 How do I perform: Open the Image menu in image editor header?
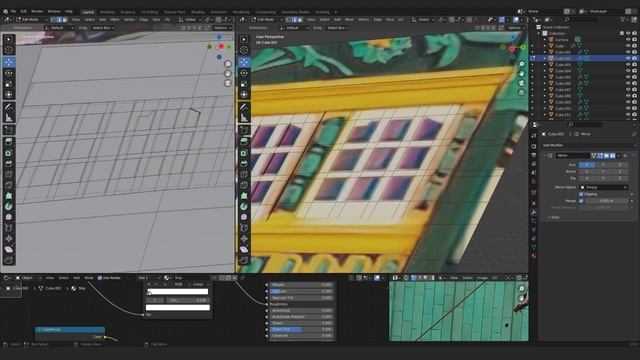pos(482,278)
